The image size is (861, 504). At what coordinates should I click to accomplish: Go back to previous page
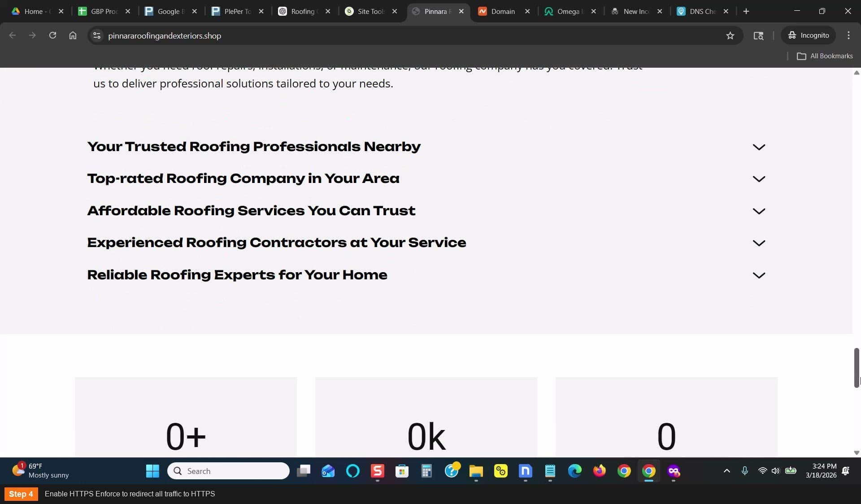click(x=13, y=35)
